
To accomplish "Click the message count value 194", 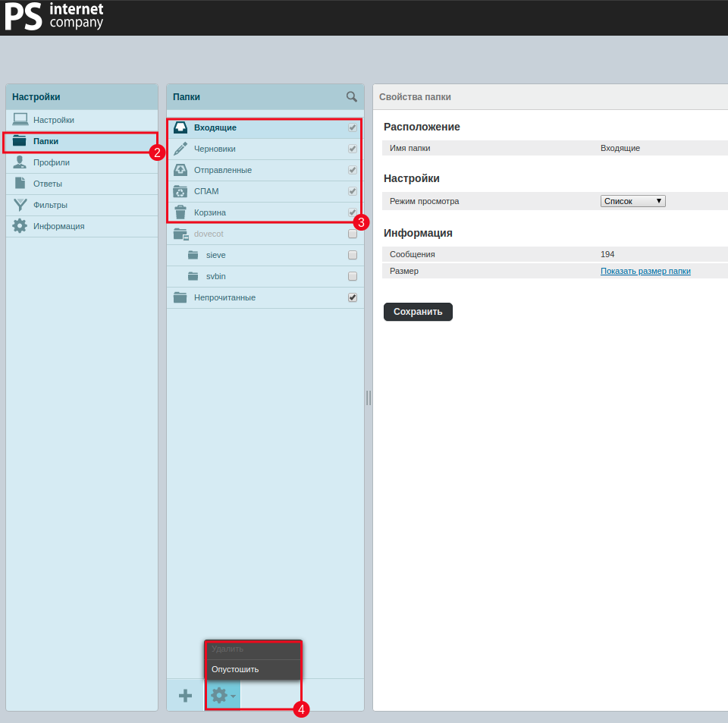I will tap(607, 254).
